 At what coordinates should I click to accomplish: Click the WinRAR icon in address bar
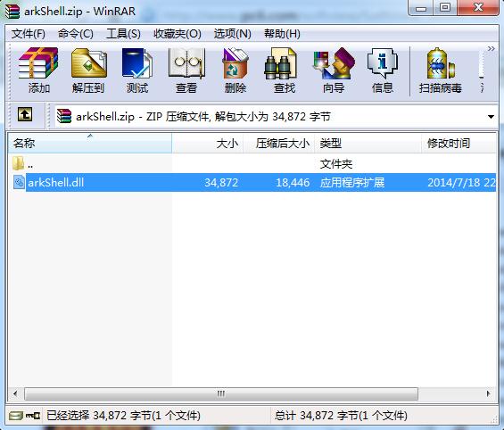tap(64, 116)
